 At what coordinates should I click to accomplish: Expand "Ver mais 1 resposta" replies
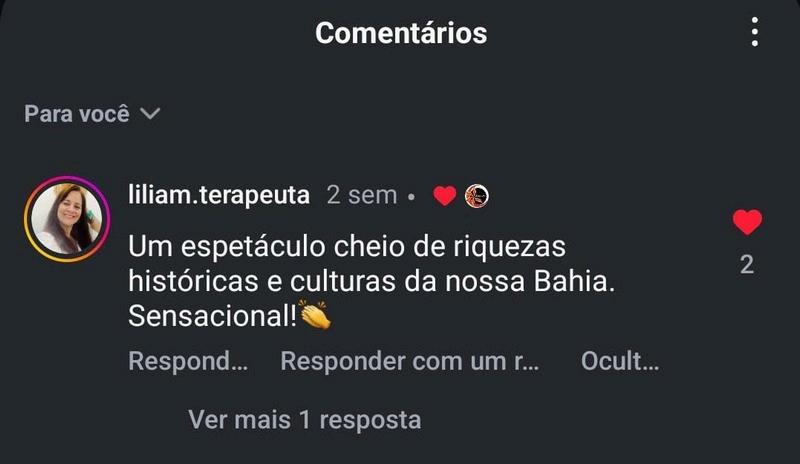tap(305, 420)
